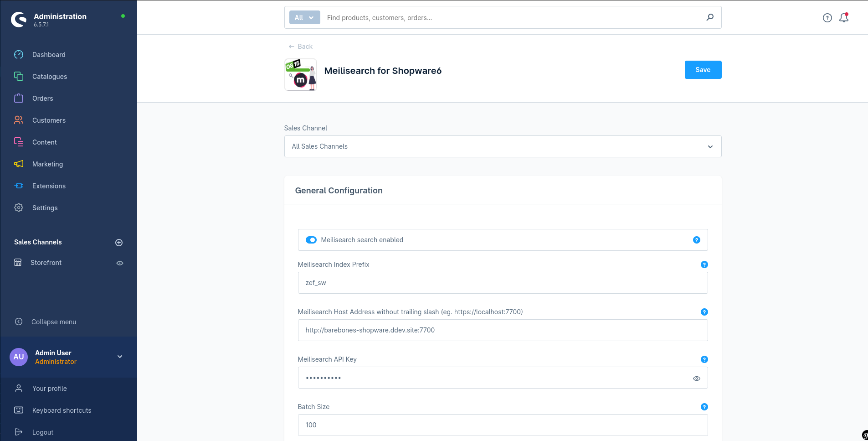Show help for Meilisearch API Key
The width and height of the screenshot is (868, 441).
coord(704,359)
